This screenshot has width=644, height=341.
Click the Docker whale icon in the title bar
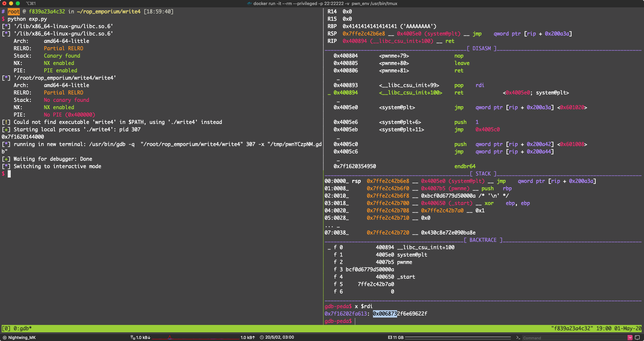(x=249, y=3)
